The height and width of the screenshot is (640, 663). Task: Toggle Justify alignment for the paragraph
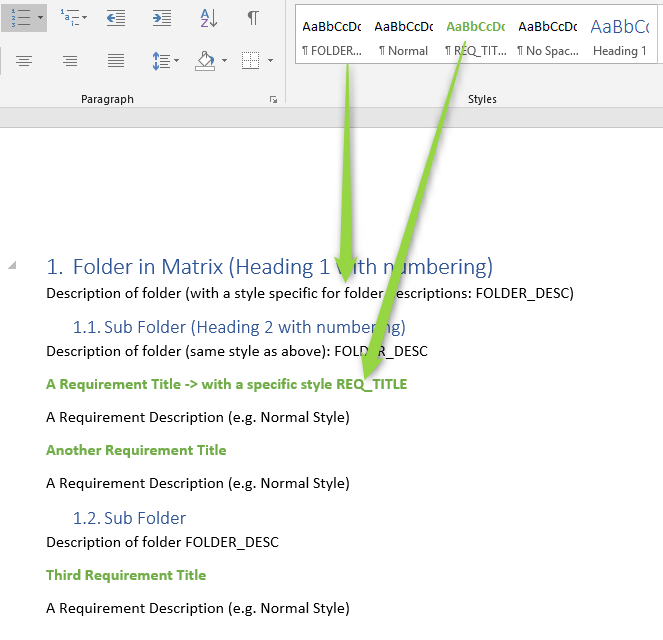coord(116,61)
